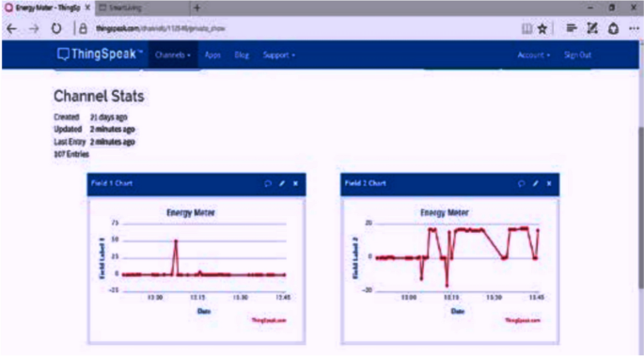Add page to favorites star icon
The height and width of the screenshot is (356, 644).
tap(542, 28)
